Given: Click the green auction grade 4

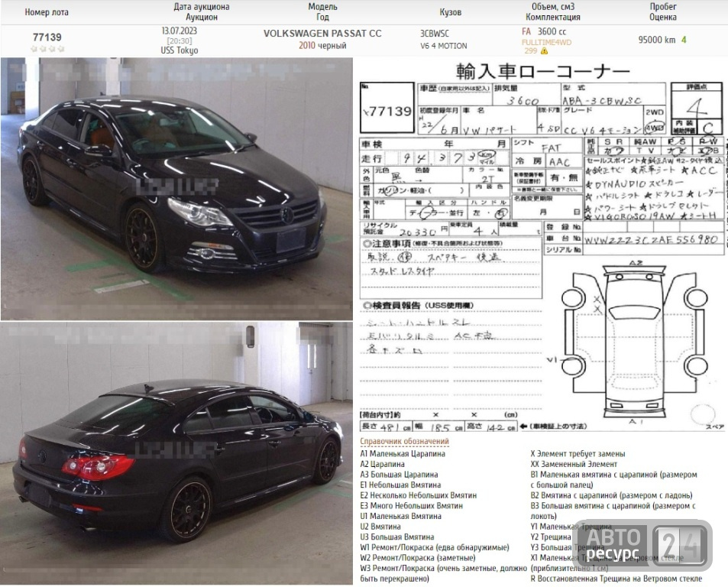Looking at the screenshot, I should click(684, 40).
